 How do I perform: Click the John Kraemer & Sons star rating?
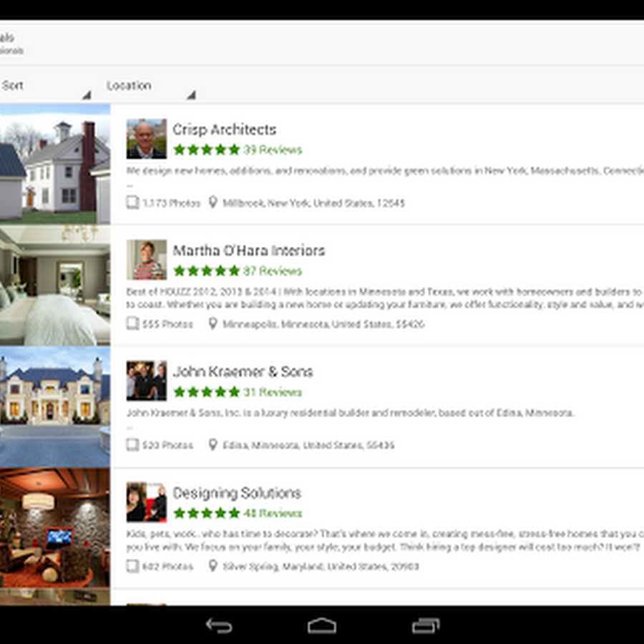[207, 392]
